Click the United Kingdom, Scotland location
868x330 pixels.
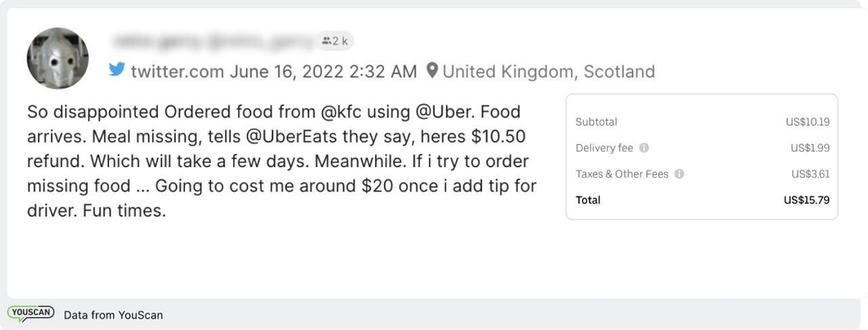[549, 71]
